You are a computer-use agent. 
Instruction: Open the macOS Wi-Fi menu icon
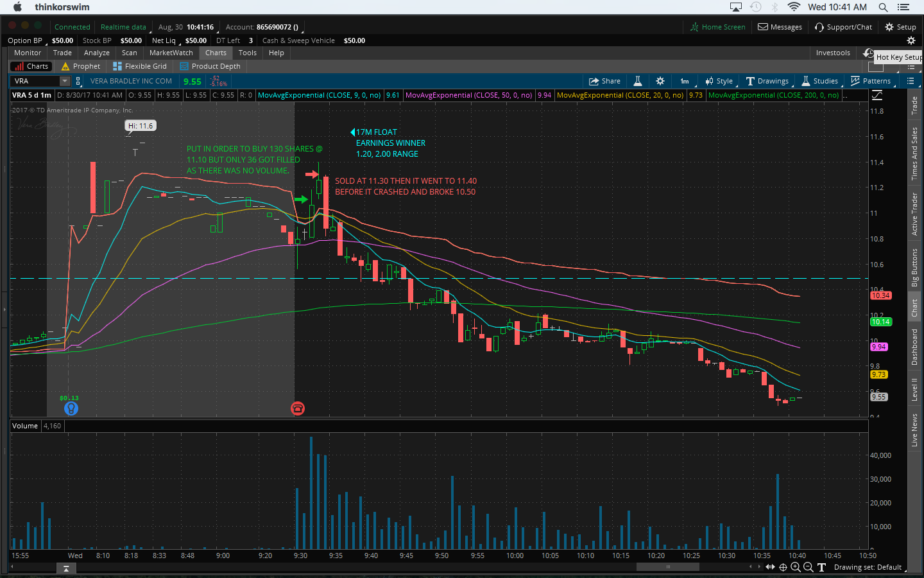[794, 7]
